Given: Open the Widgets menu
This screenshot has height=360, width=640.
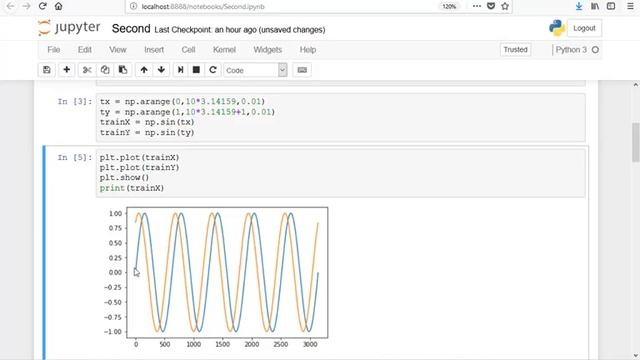Looking at the screenshot, I should (267, 50).
